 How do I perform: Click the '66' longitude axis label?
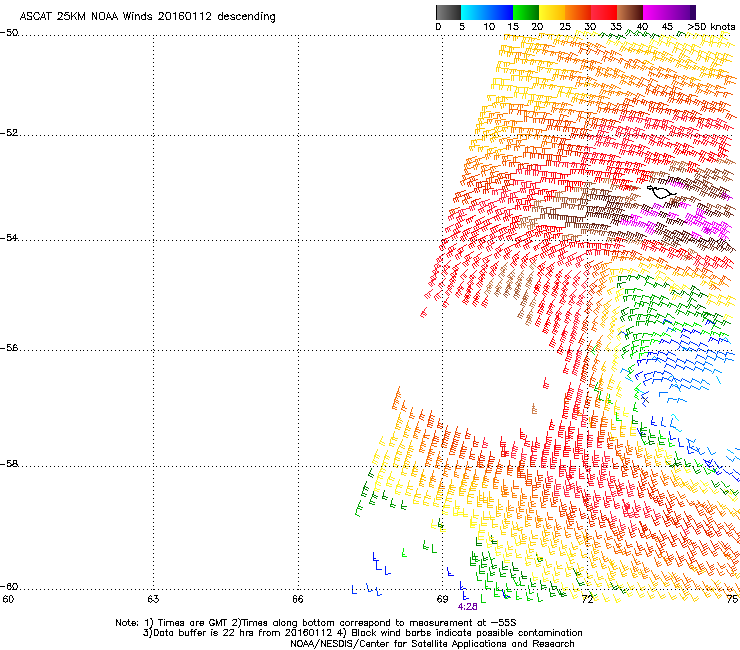click(298, 599)
